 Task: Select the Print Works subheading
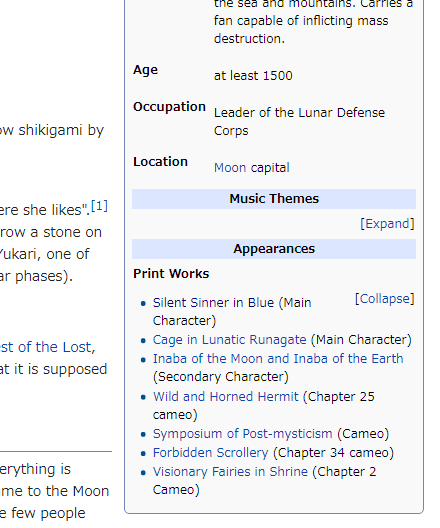pos(171,274)
